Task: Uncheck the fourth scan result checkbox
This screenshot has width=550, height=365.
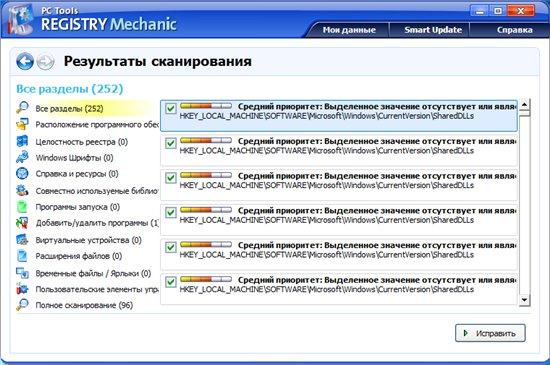Action: coord(171,212)
